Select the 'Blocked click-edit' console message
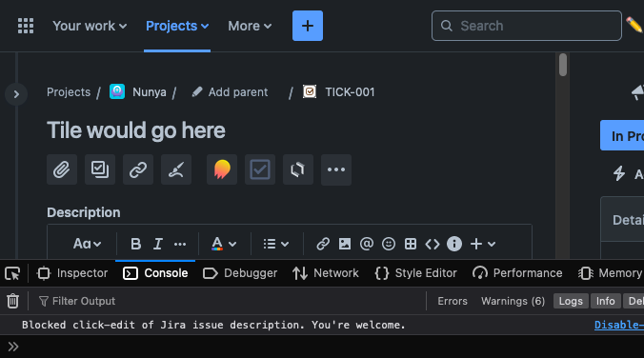Image resolution: width=644 pixels, height=358 pixels. tap(213, 325)
